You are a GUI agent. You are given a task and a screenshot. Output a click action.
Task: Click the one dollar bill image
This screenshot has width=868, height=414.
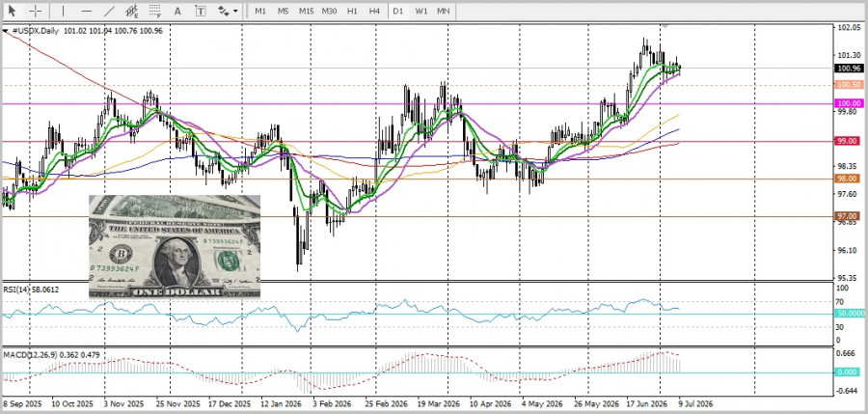(175, 247)
